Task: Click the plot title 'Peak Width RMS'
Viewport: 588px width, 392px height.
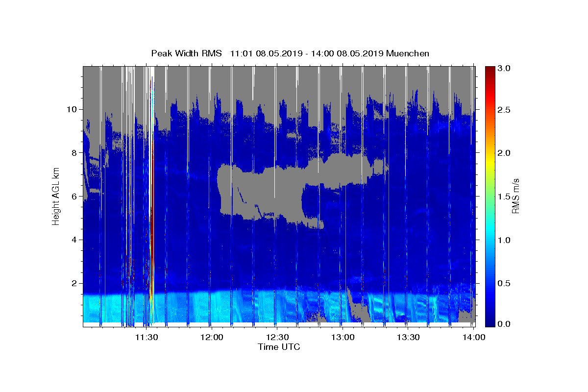Action: pos(186,53)
